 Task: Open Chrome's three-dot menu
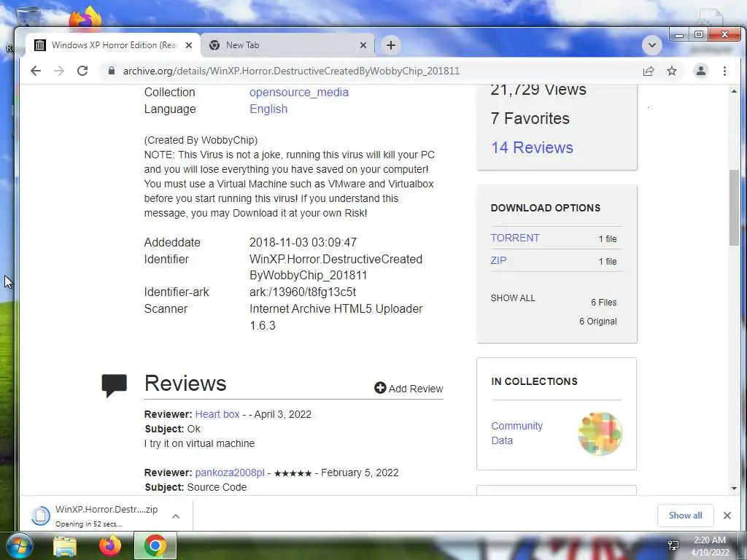point(724,71)
